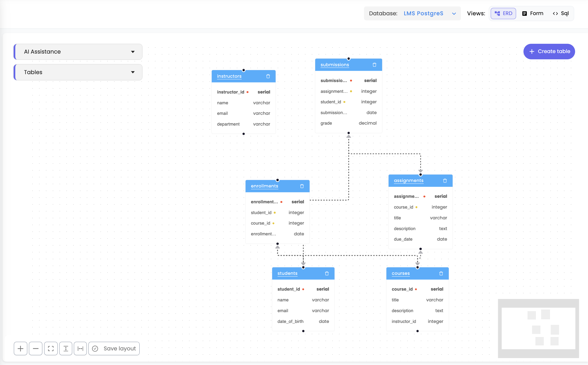Switch to the Sql view

click(561, 13)
